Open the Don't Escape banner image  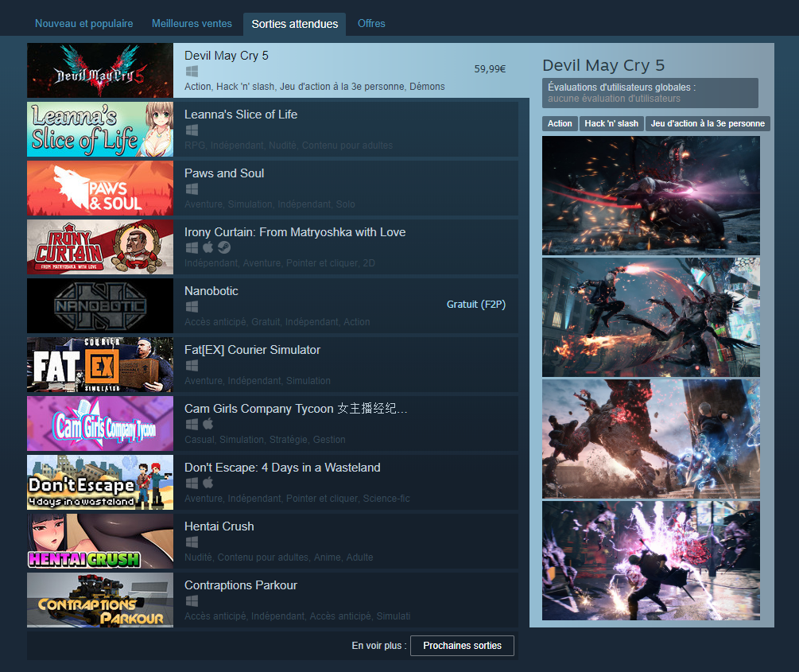click(100, 483)
